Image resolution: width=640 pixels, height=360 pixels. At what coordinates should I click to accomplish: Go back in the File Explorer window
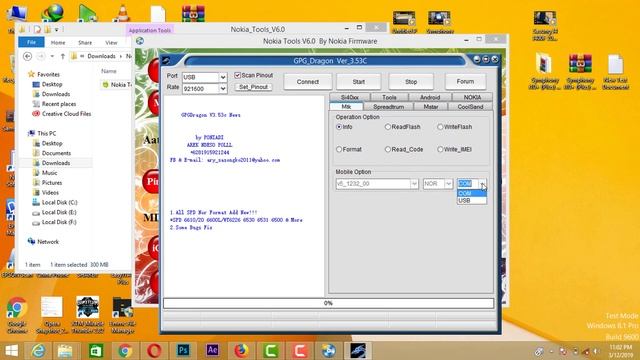pos(27,56)
